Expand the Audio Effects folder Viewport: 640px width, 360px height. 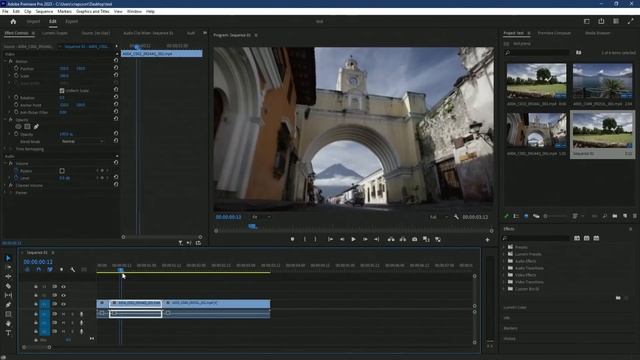tap(504, 261)
